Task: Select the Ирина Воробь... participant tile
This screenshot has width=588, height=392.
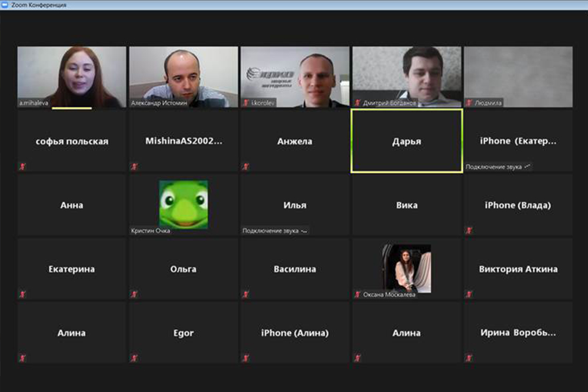Action: (x=518, y=333)
